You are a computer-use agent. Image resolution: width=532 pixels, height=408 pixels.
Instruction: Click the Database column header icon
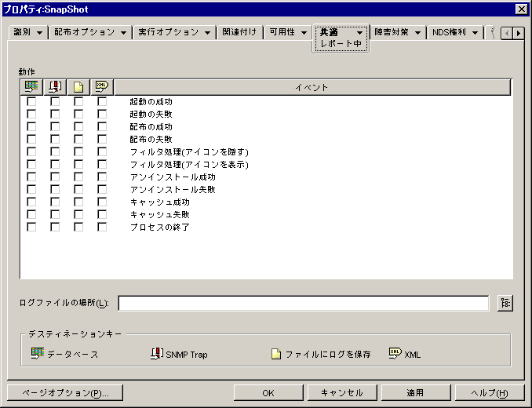31,87
